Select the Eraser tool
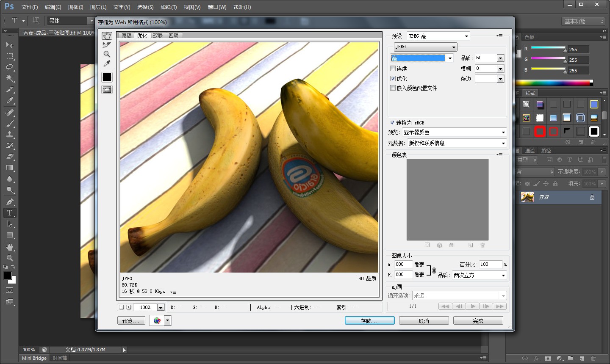This screenshot has height=364, width=610. point(10,157)
